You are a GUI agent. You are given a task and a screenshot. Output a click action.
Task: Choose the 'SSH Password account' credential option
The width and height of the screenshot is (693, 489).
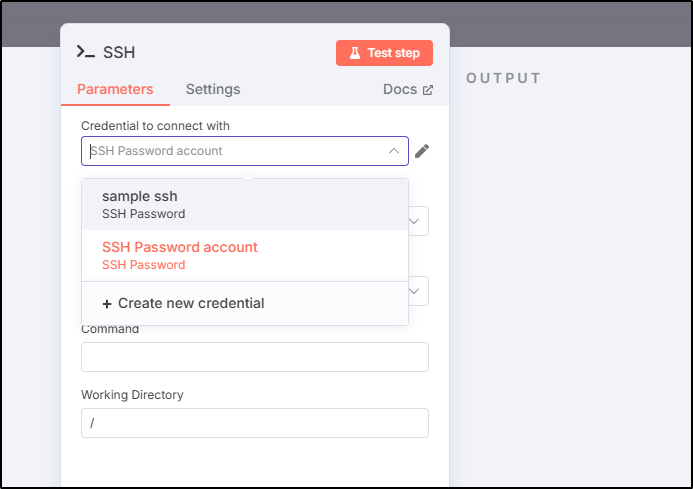[245, 256]
